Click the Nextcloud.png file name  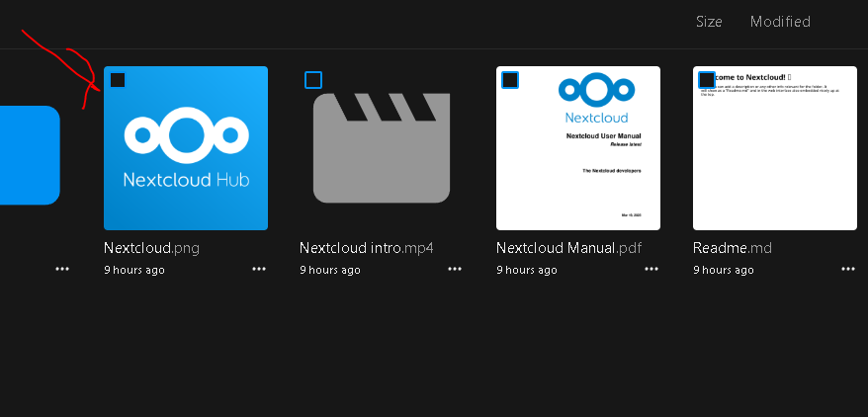(151, 248)
